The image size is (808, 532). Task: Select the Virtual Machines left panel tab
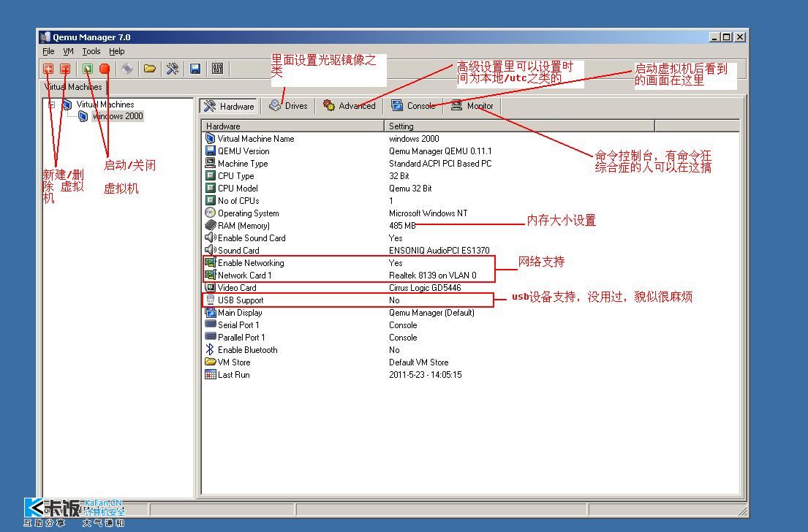pos(73,87)
